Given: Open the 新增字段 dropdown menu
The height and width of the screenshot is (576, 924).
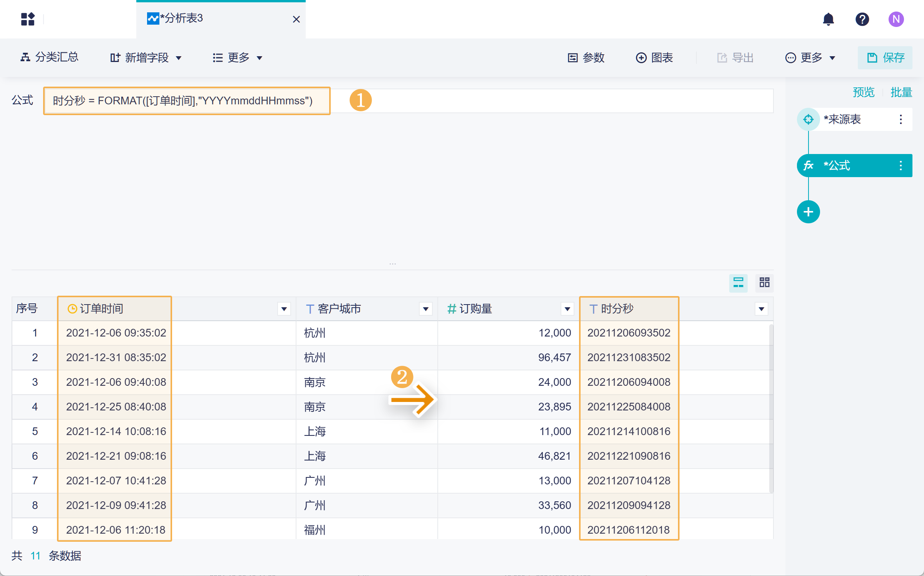Looking at the screenshot, I should [x=146, y=58].
